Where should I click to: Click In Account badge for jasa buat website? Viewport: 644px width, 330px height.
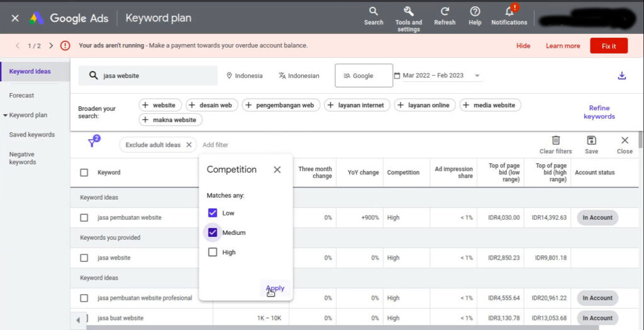(597, 318)
